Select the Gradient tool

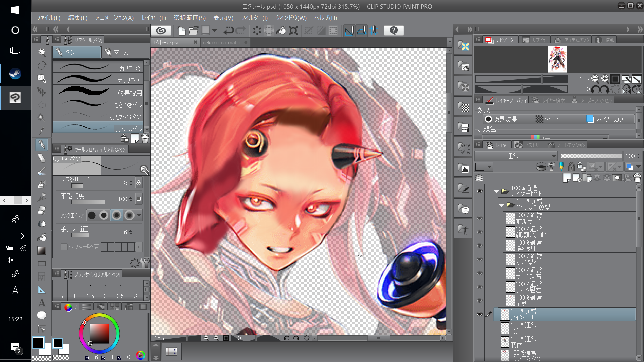(x=42, y=250)
